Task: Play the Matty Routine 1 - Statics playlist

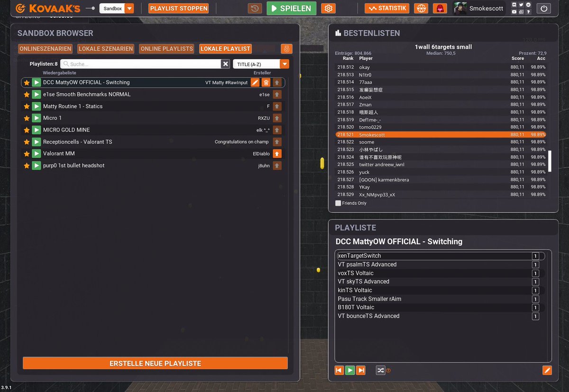Action: coord(37,106)
